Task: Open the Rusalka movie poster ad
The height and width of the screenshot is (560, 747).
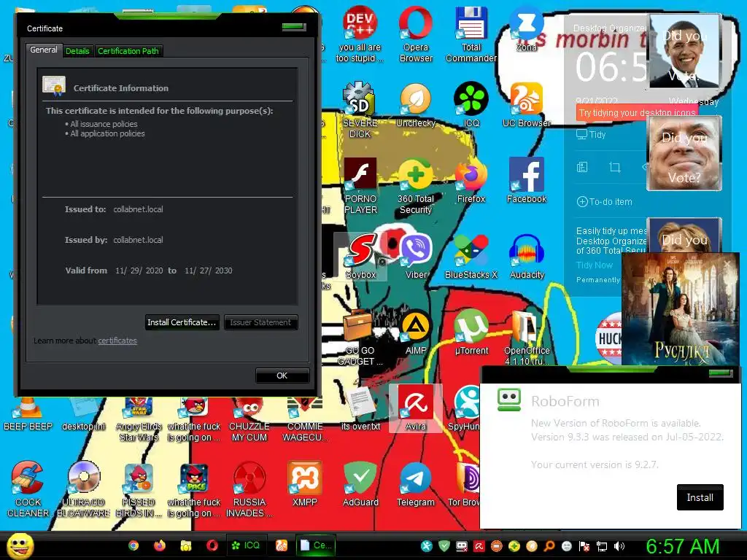Action: click(681, 309)
